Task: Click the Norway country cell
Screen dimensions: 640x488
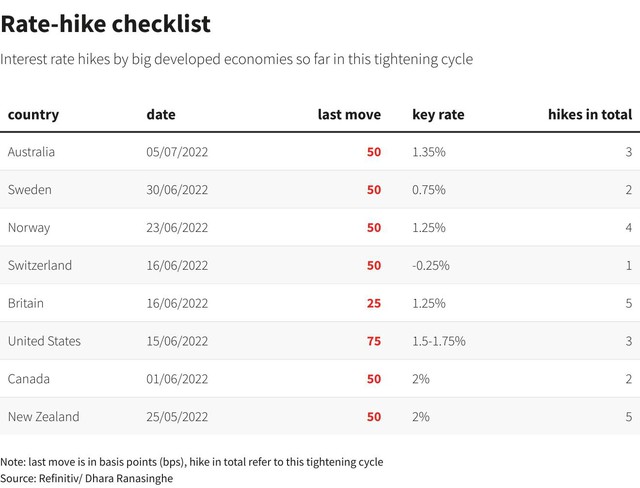Action: [x=28, y=228]
